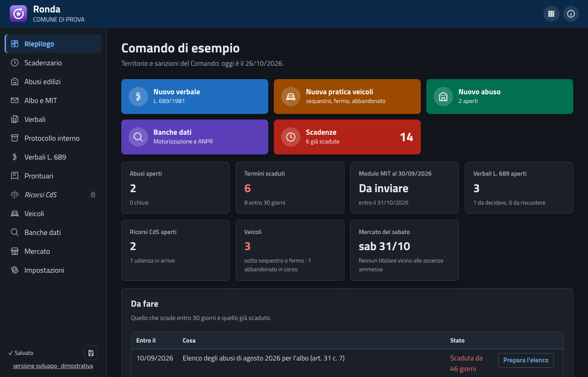Click the Ronda app logo icon
Viewport: 588px width, 377px height.
pos(18,14)
